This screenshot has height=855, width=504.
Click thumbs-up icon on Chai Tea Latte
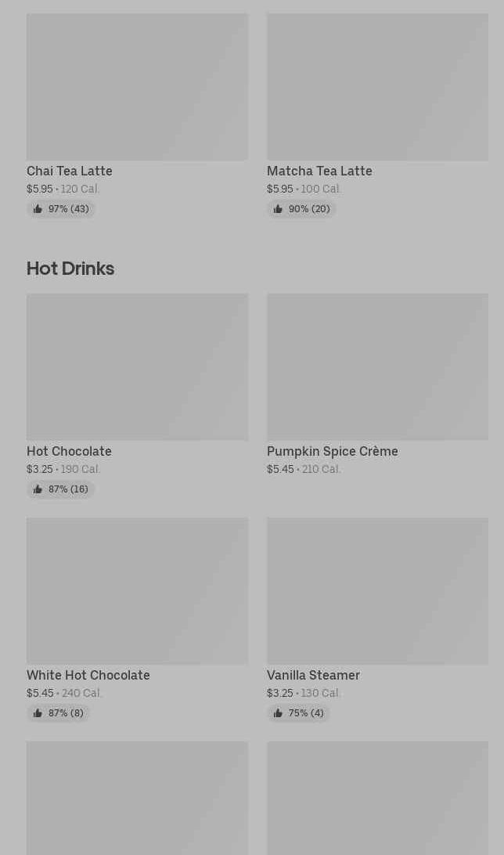[38, 209]
